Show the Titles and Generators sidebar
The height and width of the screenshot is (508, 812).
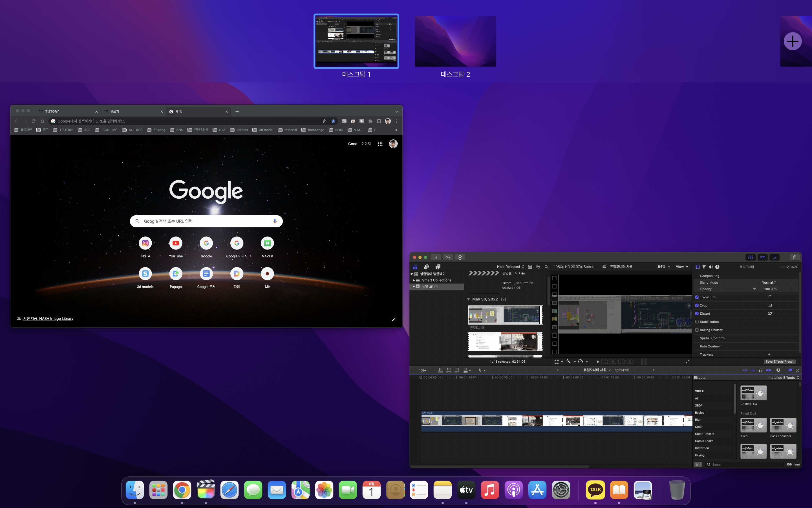[438, 267]
